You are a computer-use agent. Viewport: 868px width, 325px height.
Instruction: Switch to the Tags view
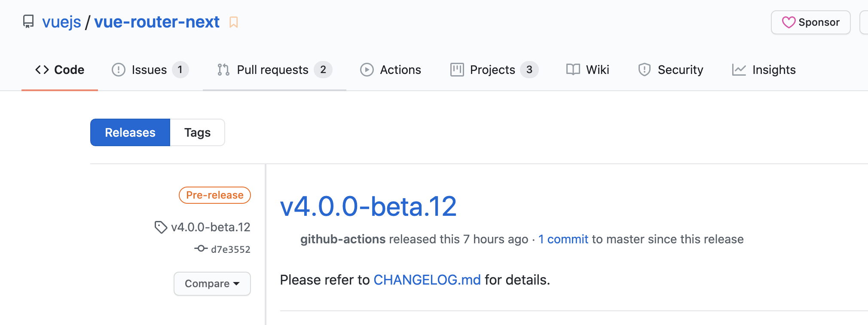coord(198,132)
